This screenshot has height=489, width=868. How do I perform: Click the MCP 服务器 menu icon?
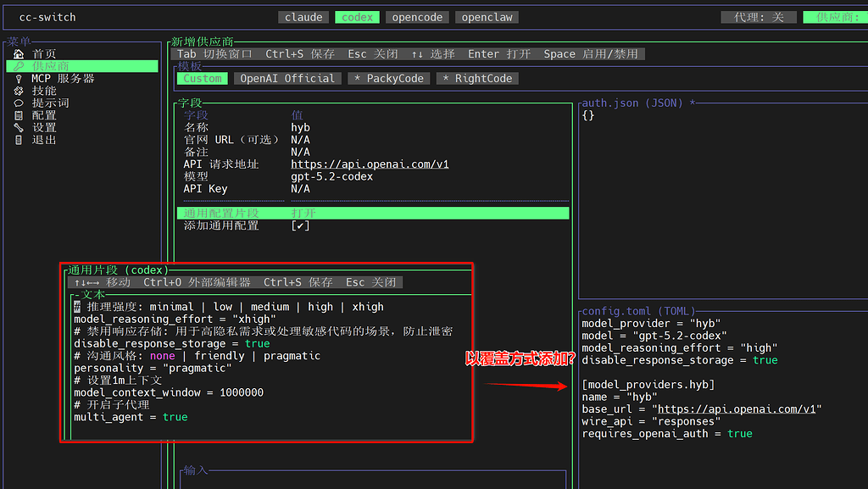point(19,79)
